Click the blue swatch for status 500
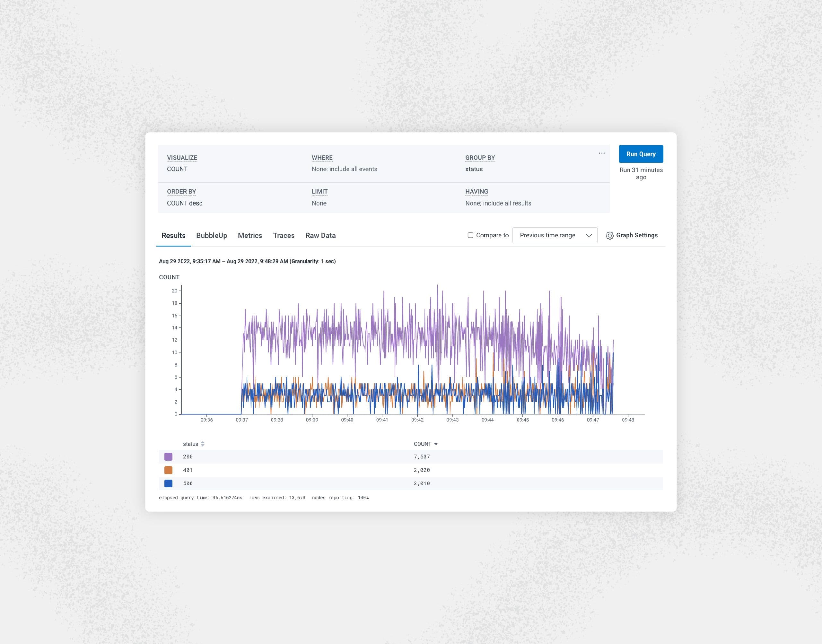The height and width of the screenshot is (644, 822). coord(169,483)
